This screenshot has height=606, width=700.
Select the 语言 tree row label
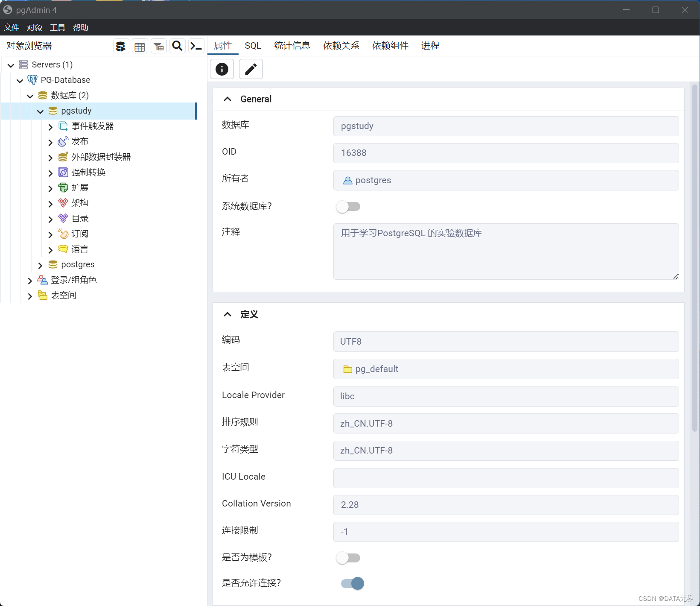pos(80,249)
